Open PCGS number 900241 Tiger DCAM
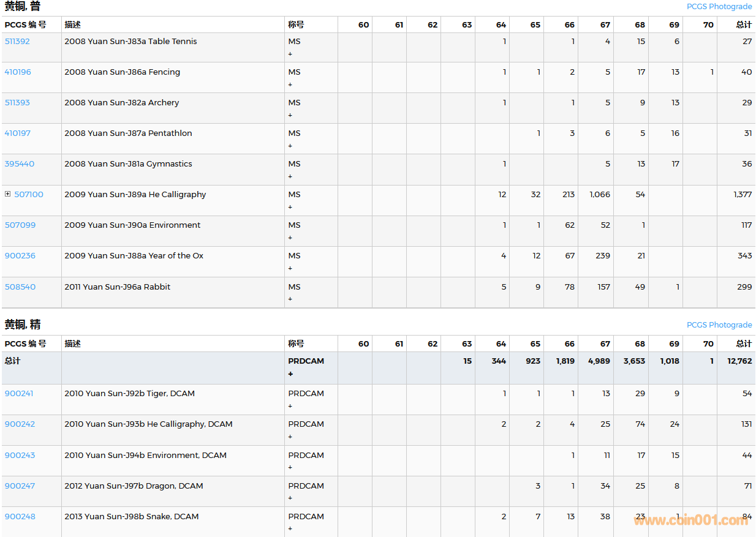This screenshot has width=756, height=537. (x=19, y=394)
